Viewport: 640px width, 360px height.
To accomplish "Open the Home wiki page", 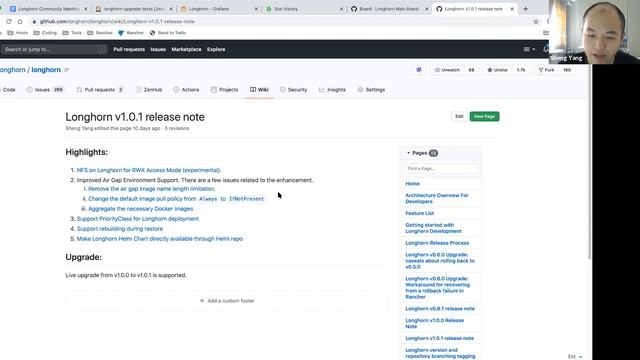I will pyautogui.click(x=412, y=184).
